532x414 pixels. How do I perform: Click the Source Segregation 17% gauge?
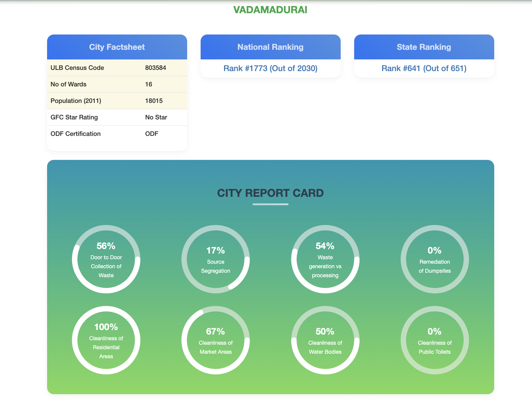(x=216, y=259)
